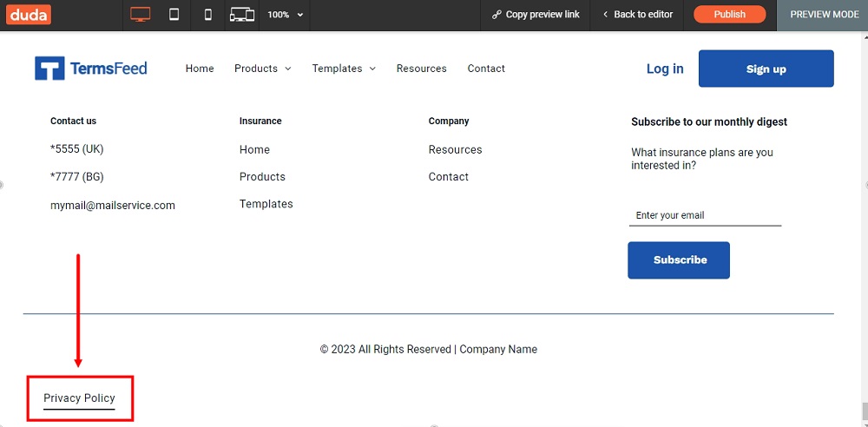The image size is (868, 427).
Task: Open Home link under Insurance
Action: coord(254,149)
